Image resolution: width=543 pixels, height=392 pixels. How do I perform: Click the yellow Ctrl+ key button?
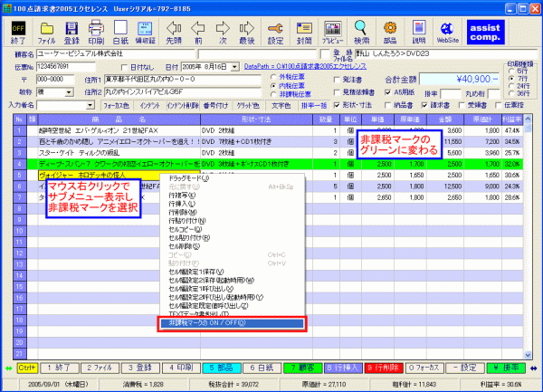[27, 368]
